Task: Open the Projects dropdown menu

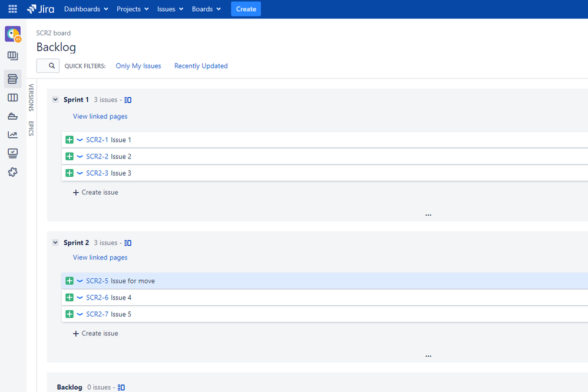Action: coord(133,9)
